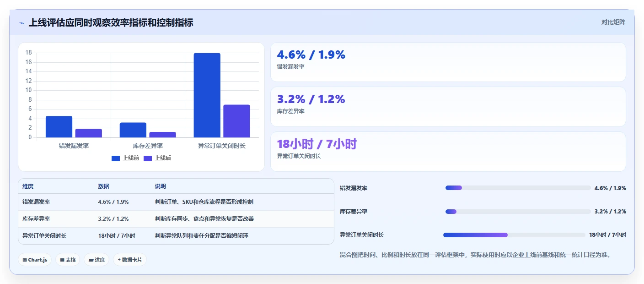
Task: Click progress value 3.2% / 1.2%
Action: 610,211
